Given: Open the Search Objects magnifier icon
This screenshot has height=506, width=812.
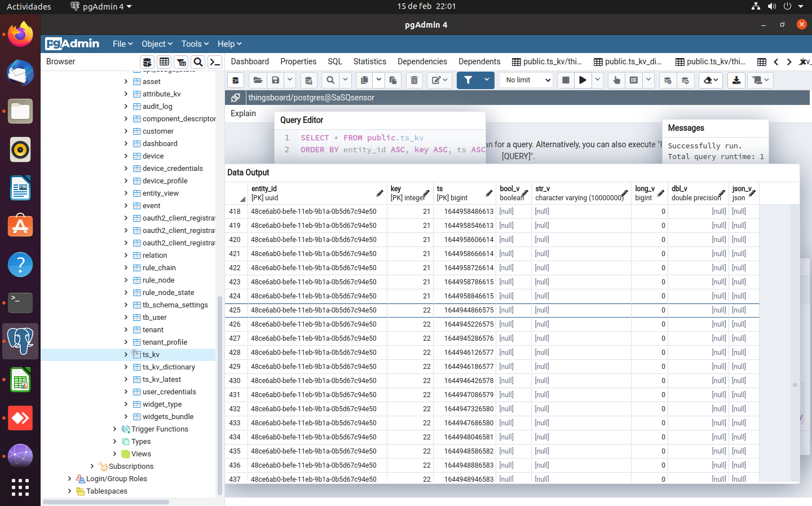Looking at the screenshot, I should pos(197,61).
